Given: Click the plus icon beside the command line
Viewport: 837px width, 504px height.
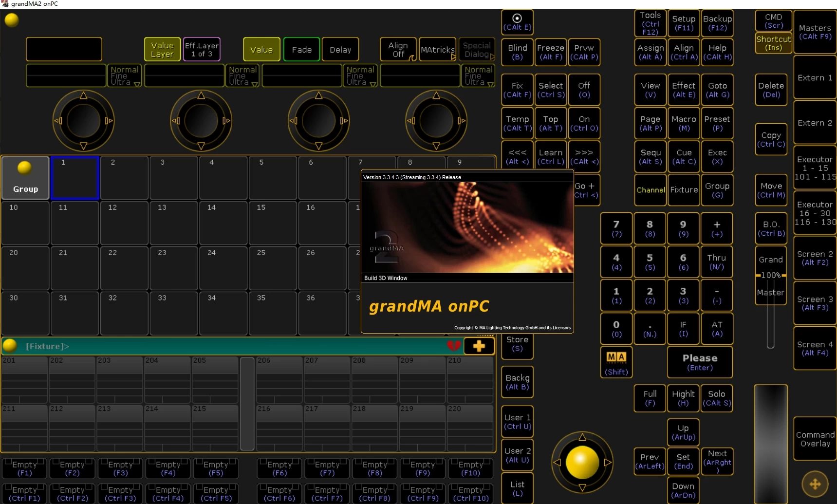Looking at the screenshot, I should [479, 346].
